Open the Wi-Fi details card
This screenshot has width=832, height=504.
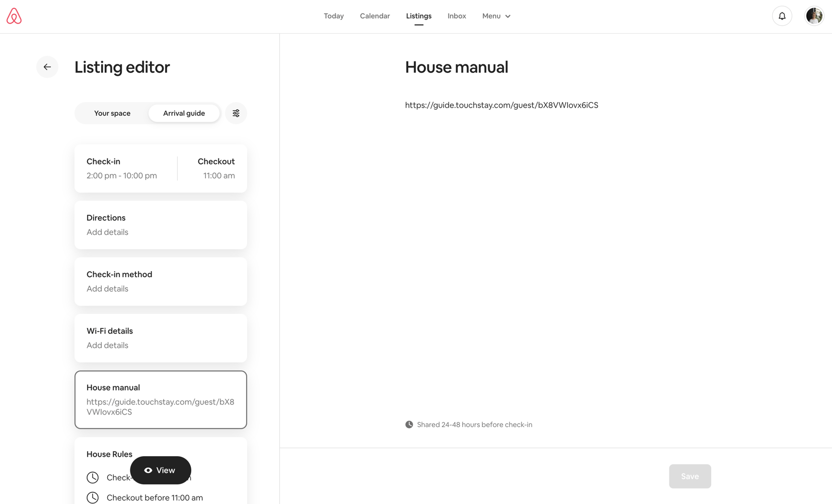(160, 338)
